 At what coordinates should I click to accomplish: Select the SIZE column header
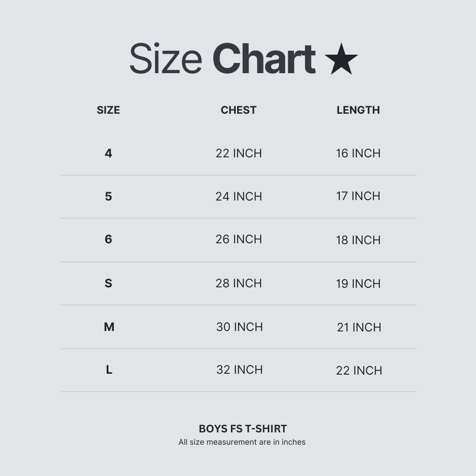click(108, 110)
